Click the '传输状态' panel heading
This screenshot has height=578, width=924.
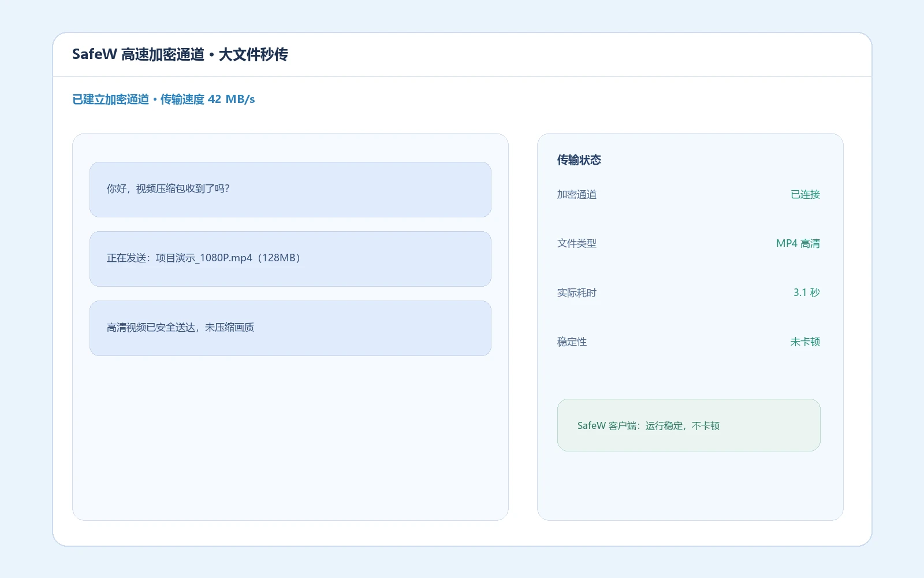click(579, 160)
